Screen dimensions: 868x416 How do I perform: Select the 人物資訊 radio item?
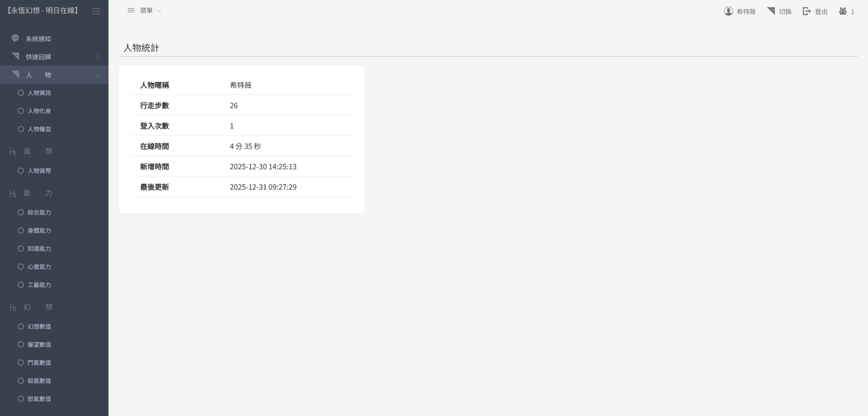21,93
